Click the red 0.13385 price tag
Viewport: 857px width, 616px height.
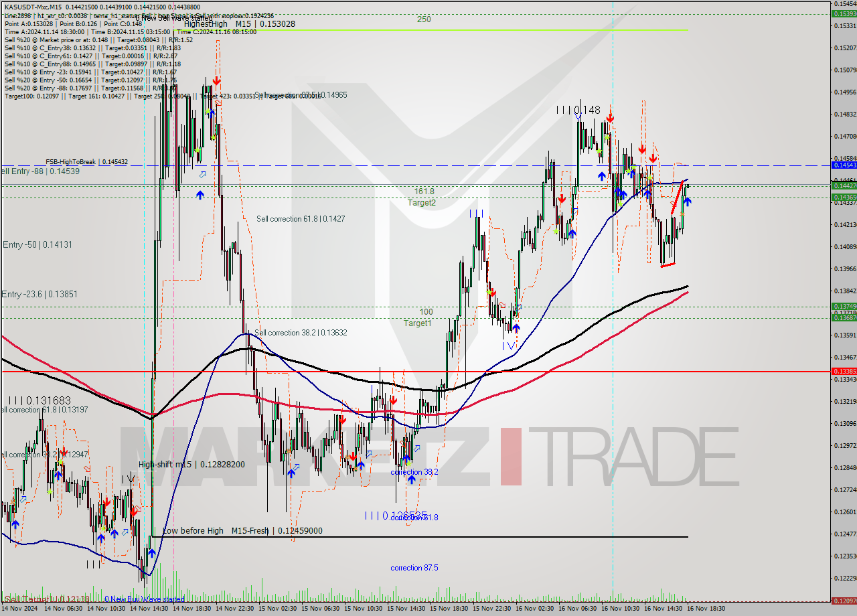(844, 371)
